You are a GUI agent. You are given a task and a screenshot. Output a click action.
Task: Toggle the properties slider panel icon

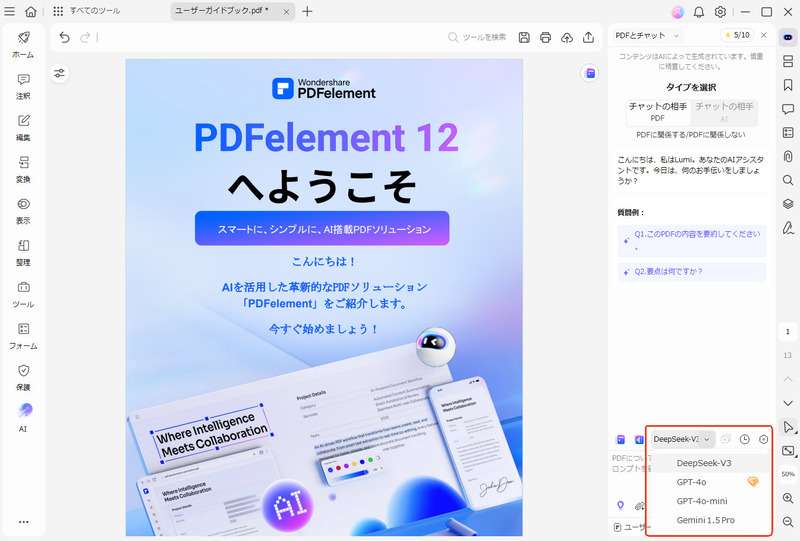[x=60, y=74]
